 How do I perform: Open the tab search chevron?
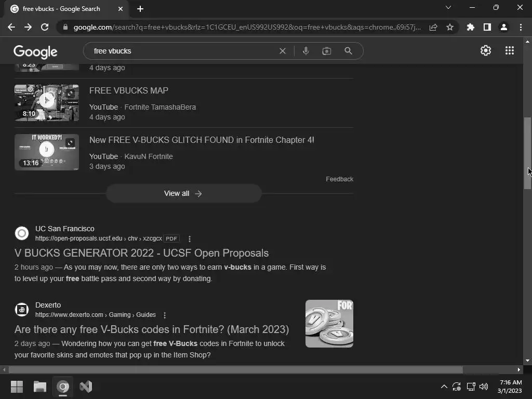(448, 7)
